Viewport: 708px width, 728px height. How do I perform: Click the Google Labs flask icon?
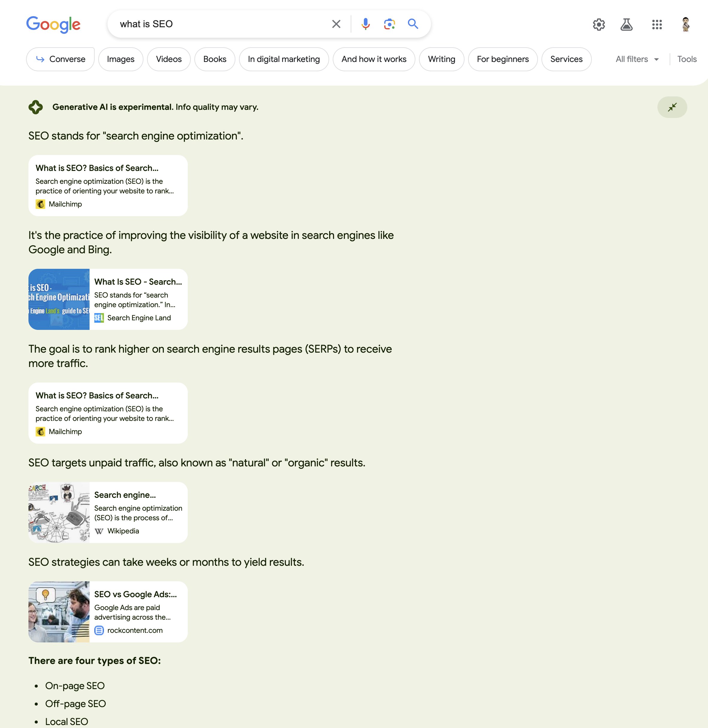coord(627,24)
